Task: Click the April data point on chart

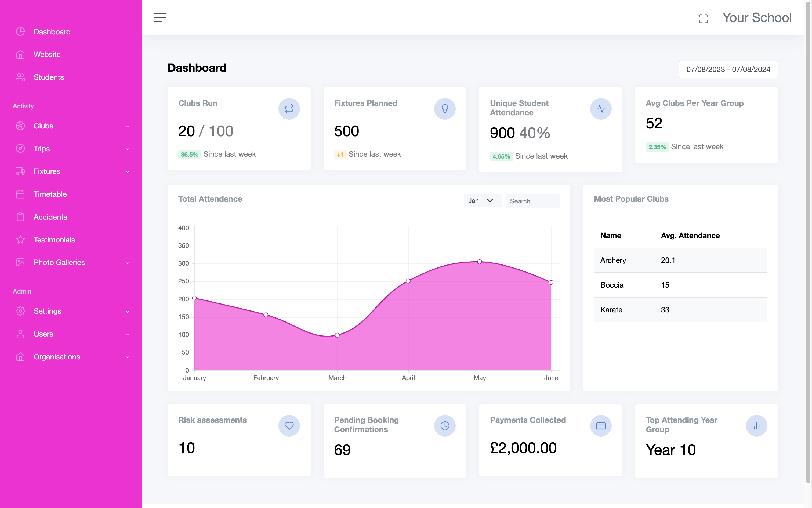Action: coord(408,281)
